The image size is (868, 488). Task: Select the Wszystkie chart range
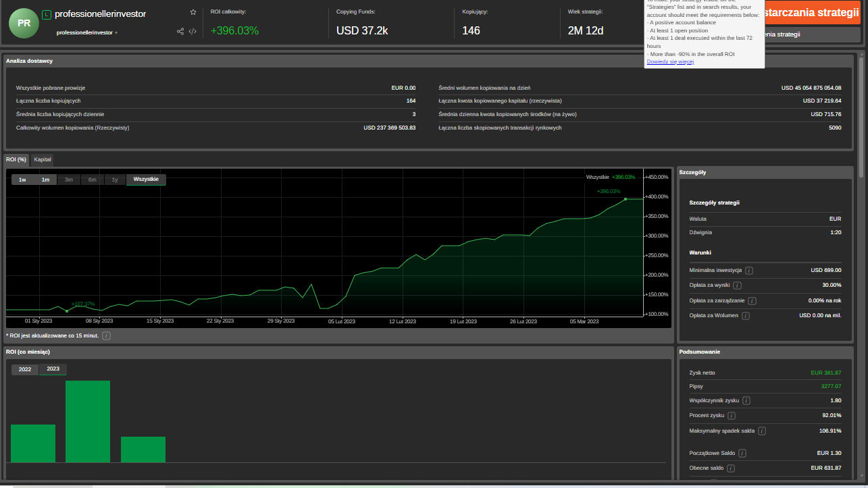146,180
